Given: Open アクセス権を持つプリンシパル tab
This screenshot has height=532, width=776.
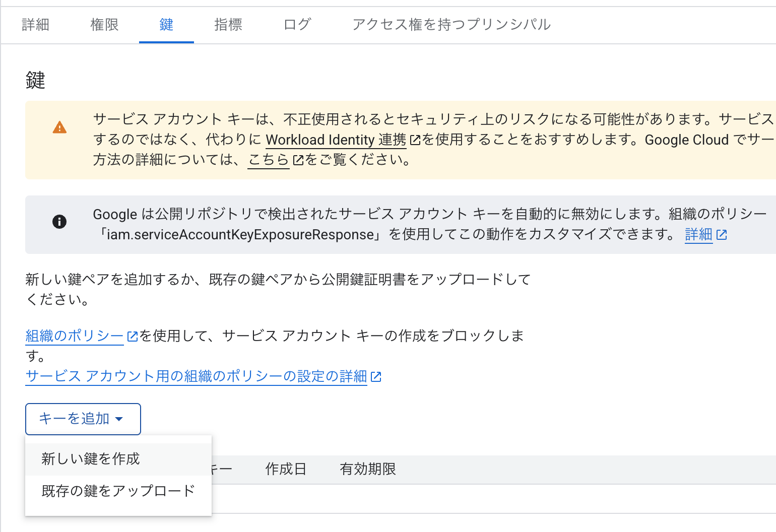Looking at the screenshot, I should 451,25.
